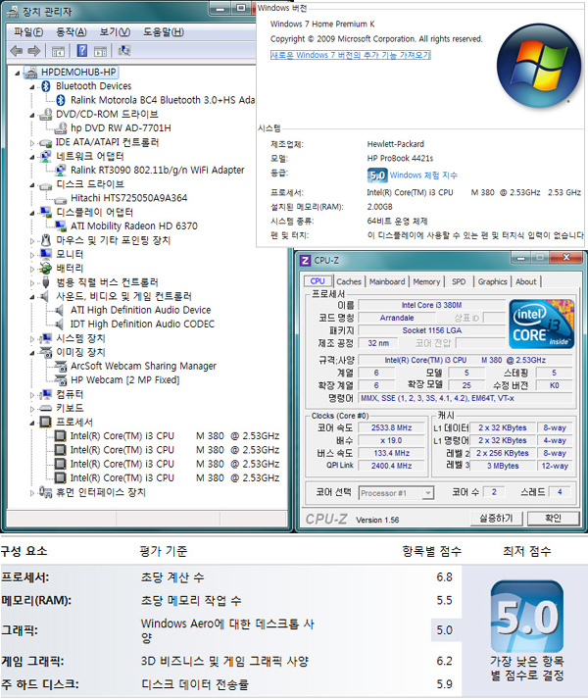588x700 pixels.
Task: Collapse the 프로세서 tree node
Action: pyautogui.click(x=32, y=423)
